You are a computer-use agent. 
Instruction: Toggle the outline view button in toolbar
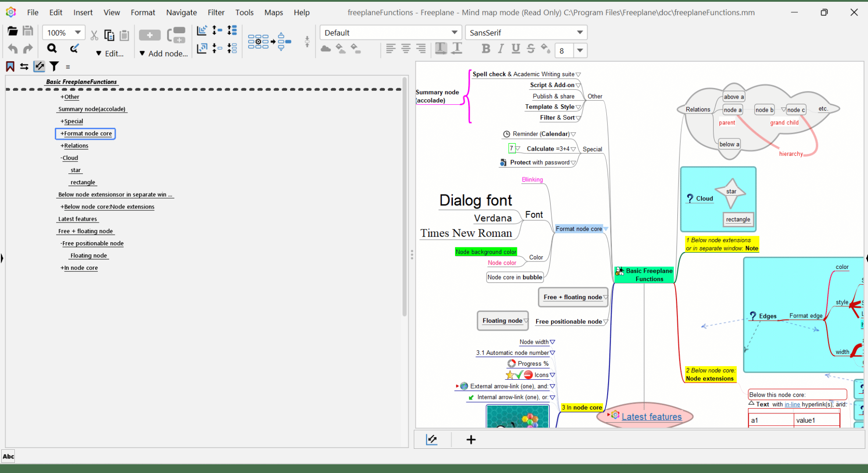coord(39,67)
